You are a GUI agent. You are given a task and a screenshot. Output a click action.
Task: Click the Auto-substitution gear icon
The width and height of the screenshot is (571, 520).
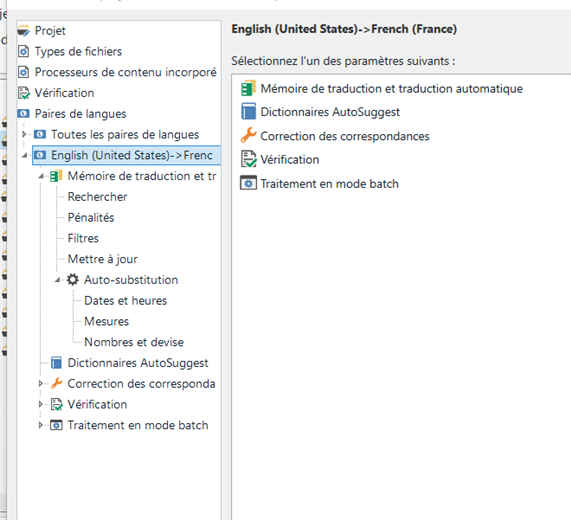coord(72,280)
